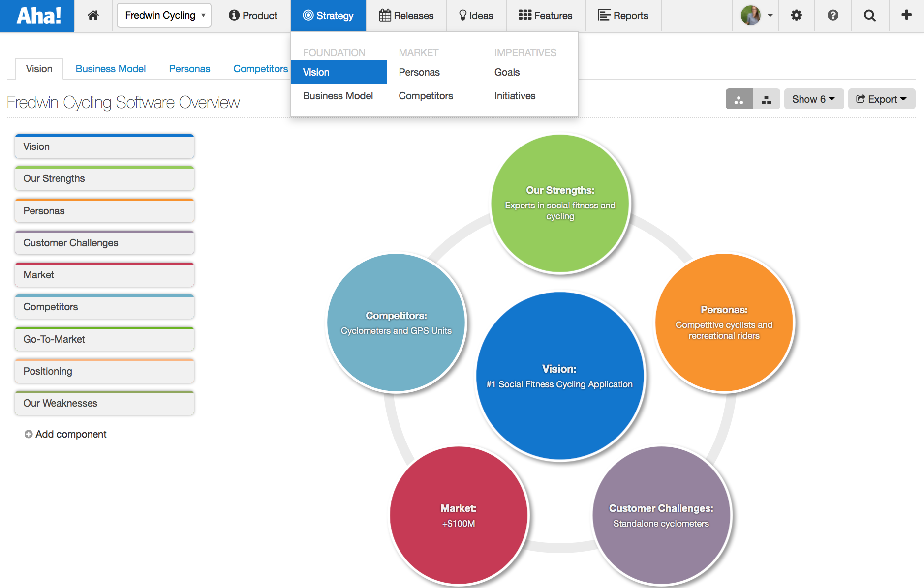Open the Product section
The width and height of the screenshot is (924, 588).
(253, 15)
